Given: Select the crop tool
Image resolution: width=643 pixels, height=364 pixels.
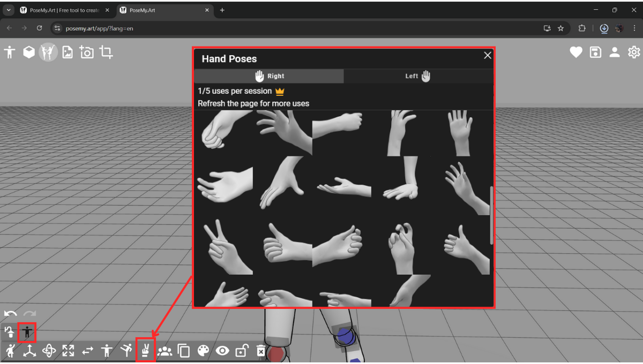Looking at the screenshot, I should 106,52.
